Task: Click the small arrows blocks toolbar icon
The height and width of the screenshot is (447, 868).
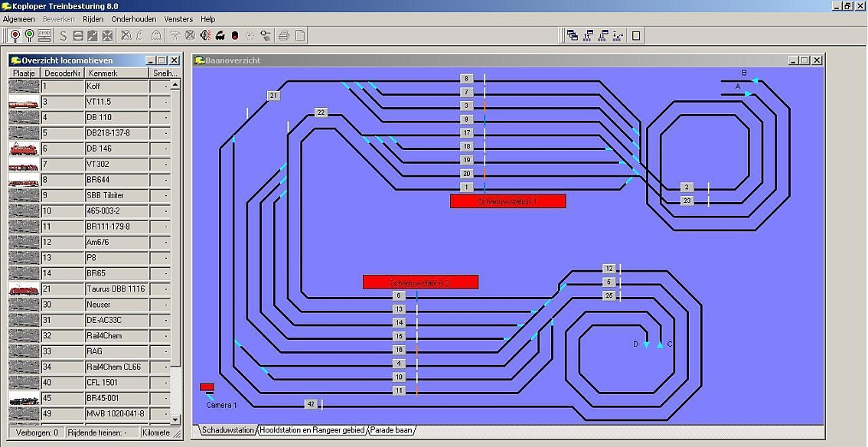Action: pyautogui.click(x=618, y=36)
